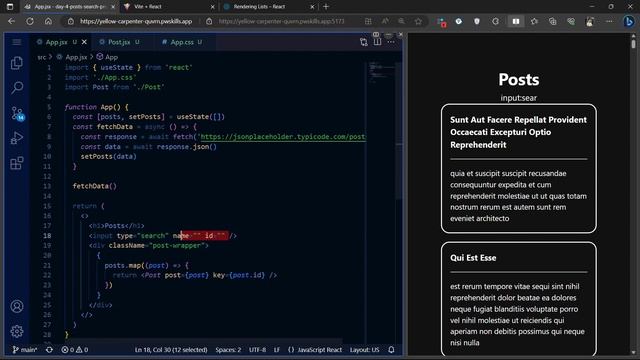Click Ln 18, Col 30 status entry
The height and width of the screenshot is (360, 640).
[x=171, y=350]
